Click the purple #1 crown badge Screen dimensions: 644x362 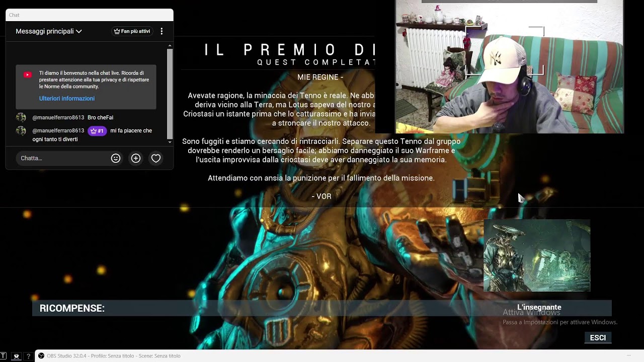click(97, 131)
